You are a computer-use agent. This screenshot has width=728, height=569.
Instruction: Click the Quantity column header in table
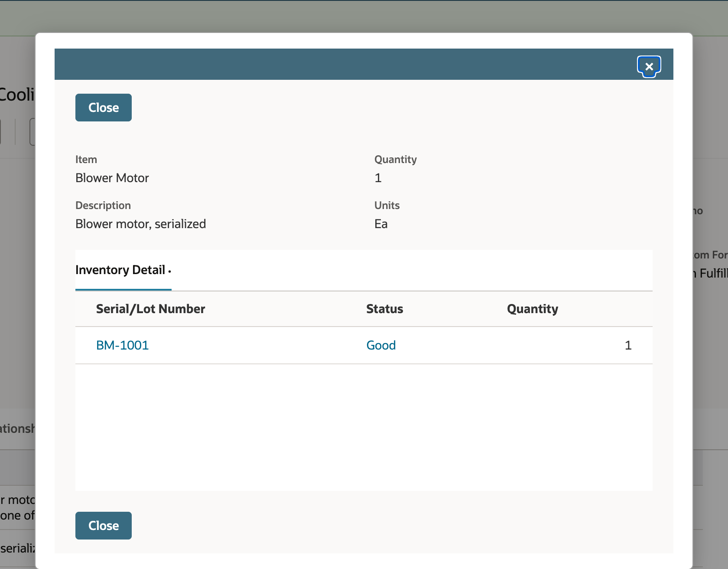tap(533, 309)
